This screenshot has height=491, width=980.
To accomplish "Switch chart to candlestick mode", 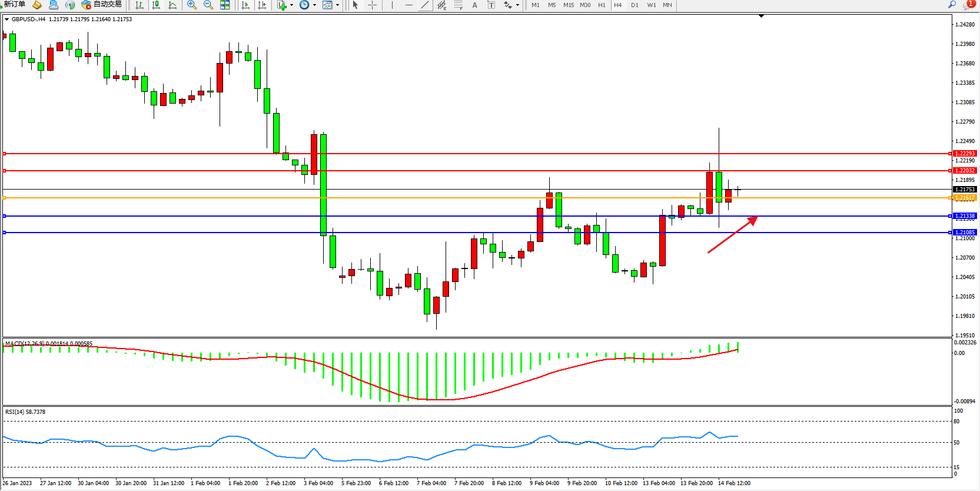I will [x=156, y=5].
